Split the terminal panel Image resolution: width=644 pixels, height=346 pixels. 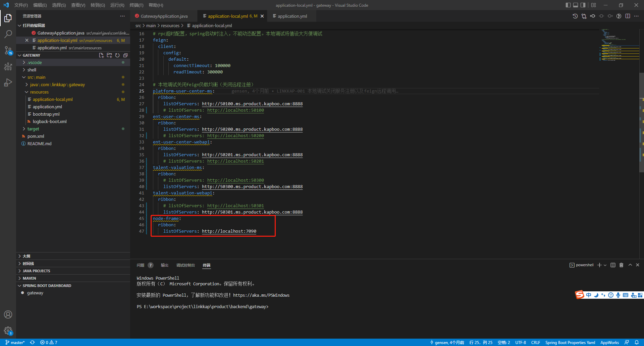[613, 265]
